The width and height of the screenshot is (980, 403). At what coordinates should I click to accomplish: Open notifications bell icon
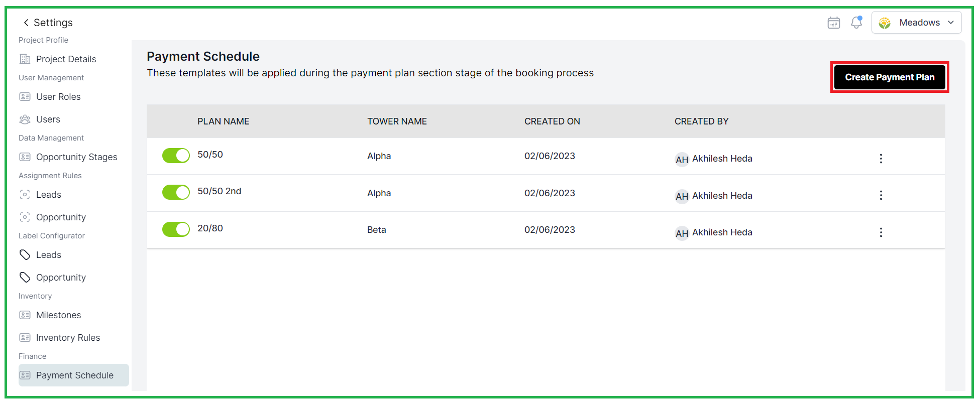856,23
